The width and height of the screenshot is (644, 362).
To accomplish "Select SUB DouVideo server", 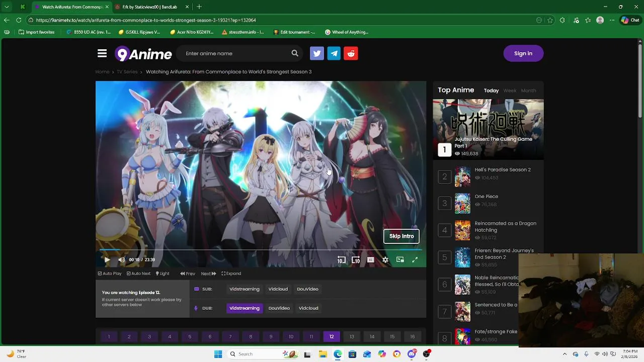I will (307, 289).
